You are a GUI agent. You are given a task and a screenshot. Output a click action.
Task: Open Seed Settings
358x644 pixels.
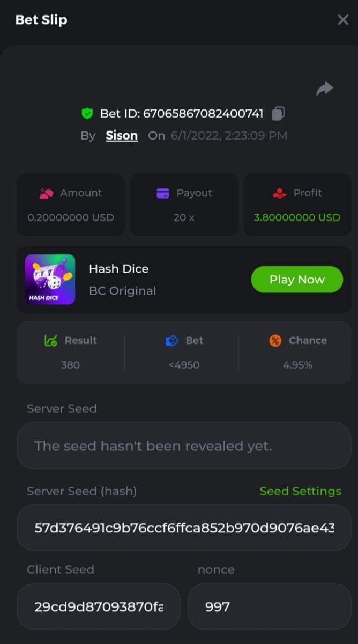tap(300, 491)
